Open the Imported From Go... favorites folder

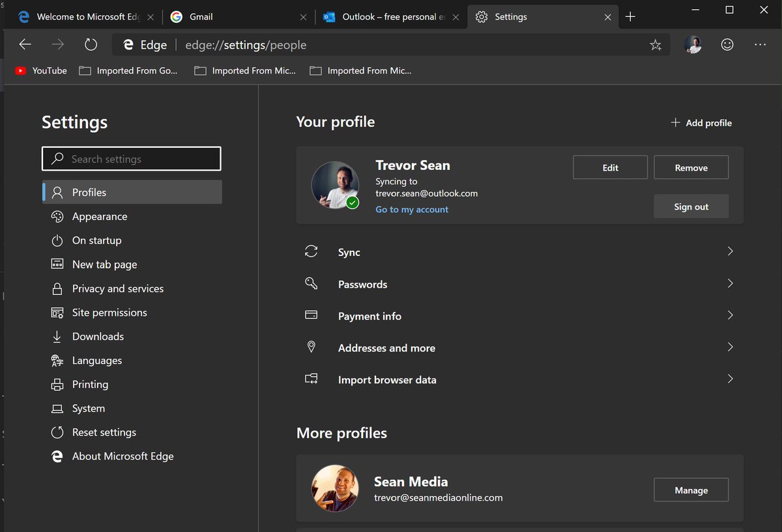click(128, 70)
